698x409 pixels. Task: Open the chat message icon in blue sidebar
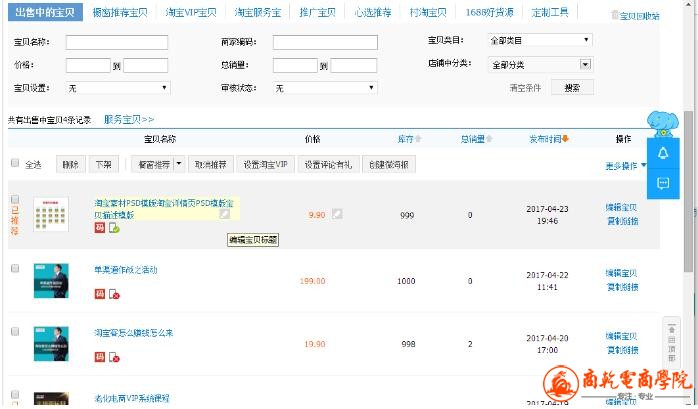click(x=662, y=183)
